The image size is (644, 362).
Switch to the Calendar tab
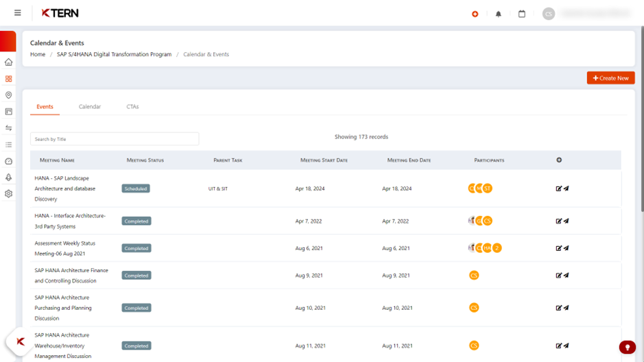point(90,107)
